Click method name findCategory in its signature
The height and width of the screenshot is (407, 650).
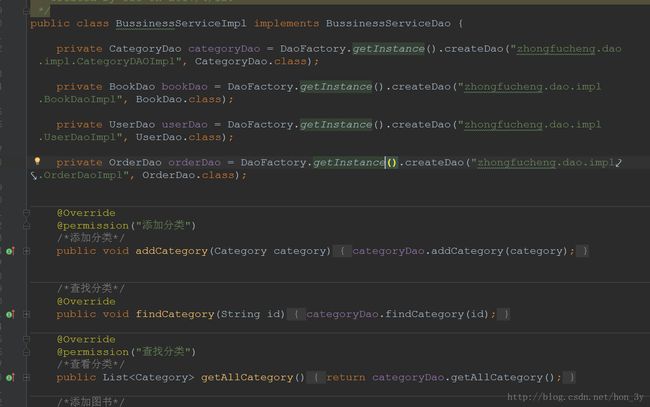(x=175, y=315)
